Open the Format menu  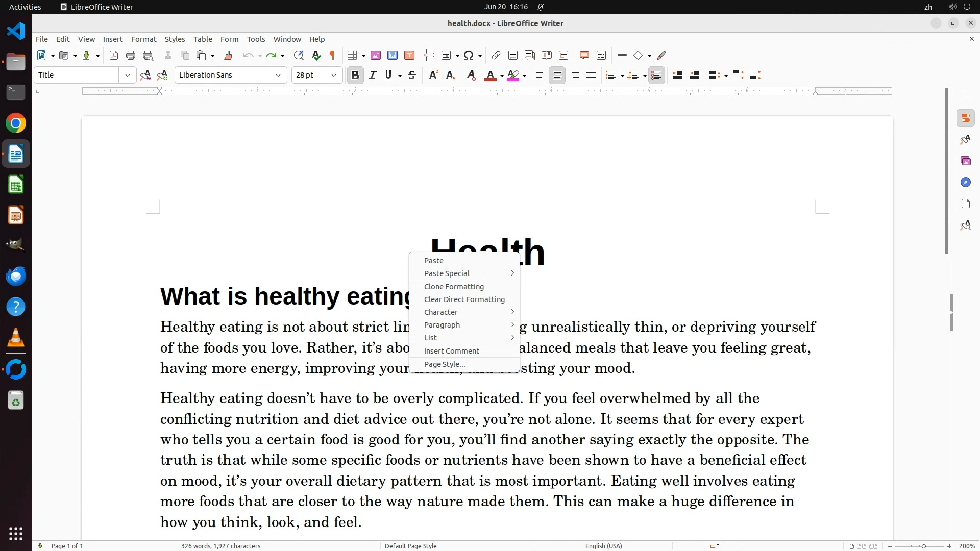(143, 39)
